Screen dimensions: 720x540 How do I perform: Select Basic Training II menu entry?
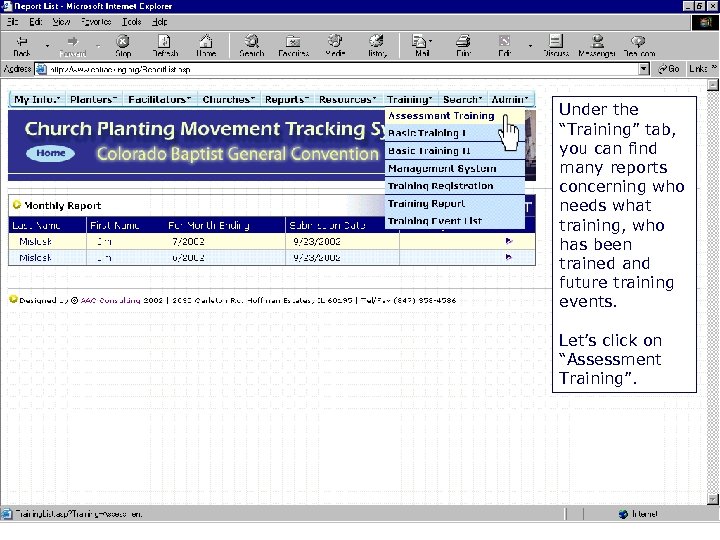(455, 151)
